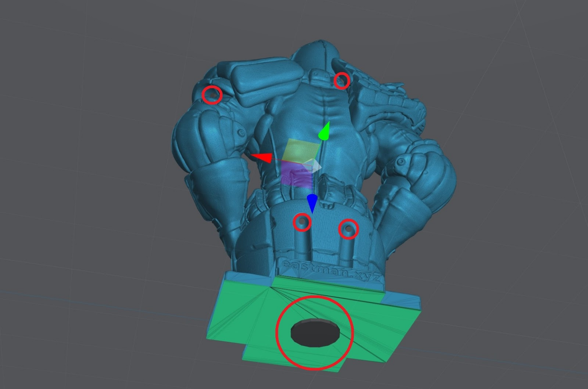Select the green Y-axis gizmo arrow
Image resolution: width=588 pixels, height=389 pixels.
click(x=325, y=132)
